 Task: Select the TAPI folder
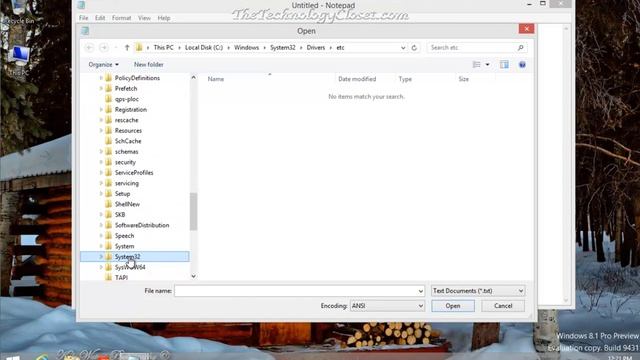coord(121,277)
